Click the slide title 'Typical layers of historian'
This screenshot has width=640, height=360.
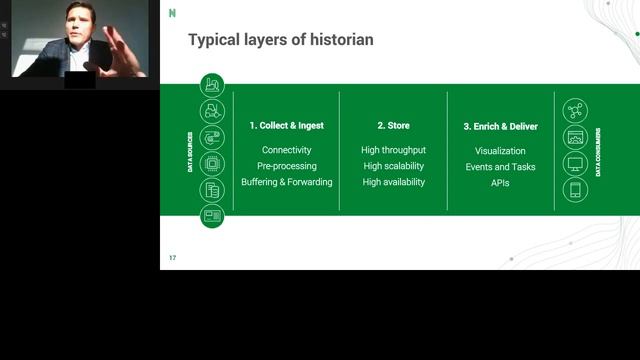(x=281, y=40)
